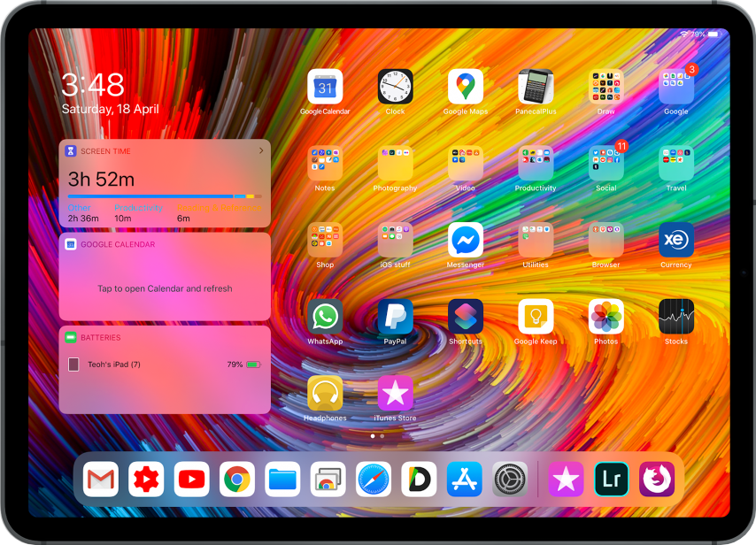Open the PanecalPlus calculator app
Viewport: 756px width, 545px height.
point(536,87)
